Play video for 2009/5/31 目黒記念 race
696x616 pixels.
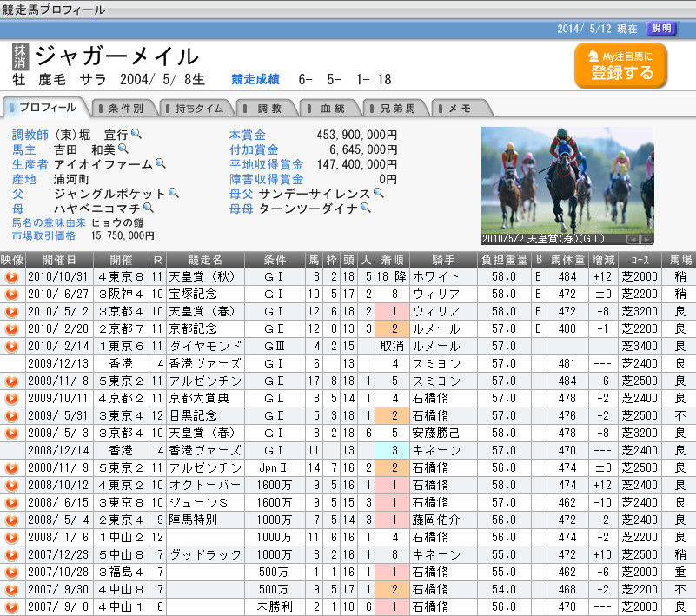[12, 416]
